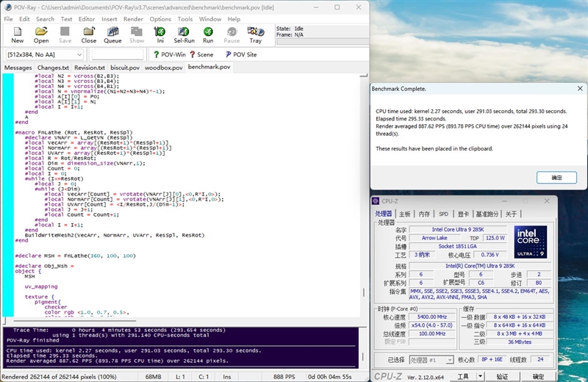Image resolution: width=588 pixels, height=382 pixels.
Task: Click the Save toolbar icon
Action: (x=65, y=35)
